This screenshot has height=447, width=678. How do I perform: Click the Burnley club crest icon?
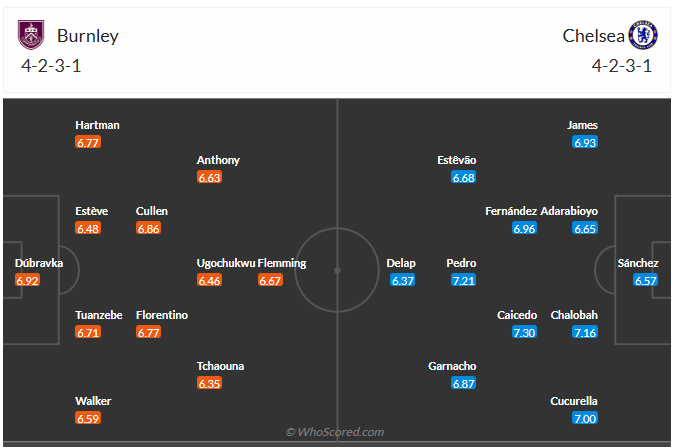pos(33,36)
